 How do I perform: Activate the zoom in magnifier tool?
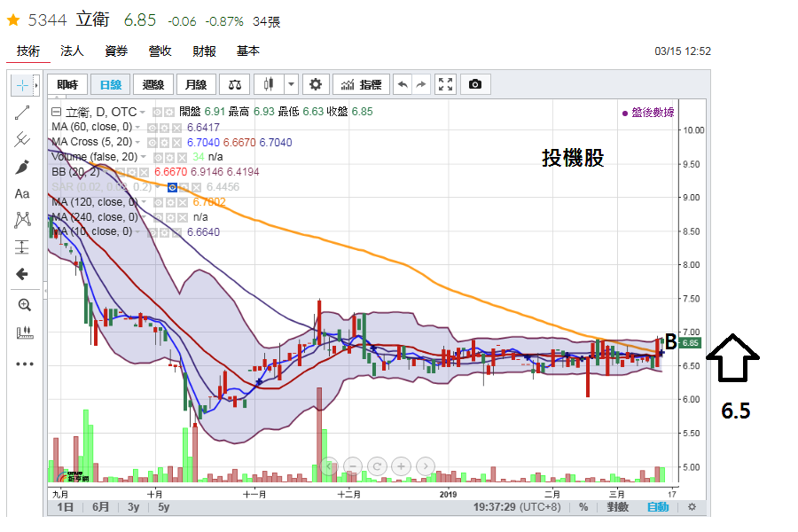pos(24,304)
